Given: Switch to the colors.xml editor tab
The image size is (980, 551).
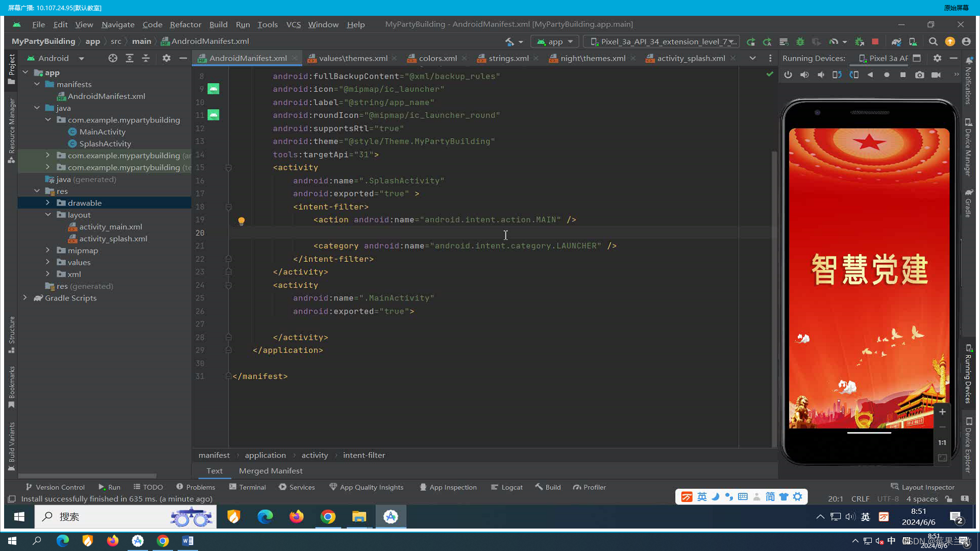Looking at the screenshot, I should tap(437, 58).
